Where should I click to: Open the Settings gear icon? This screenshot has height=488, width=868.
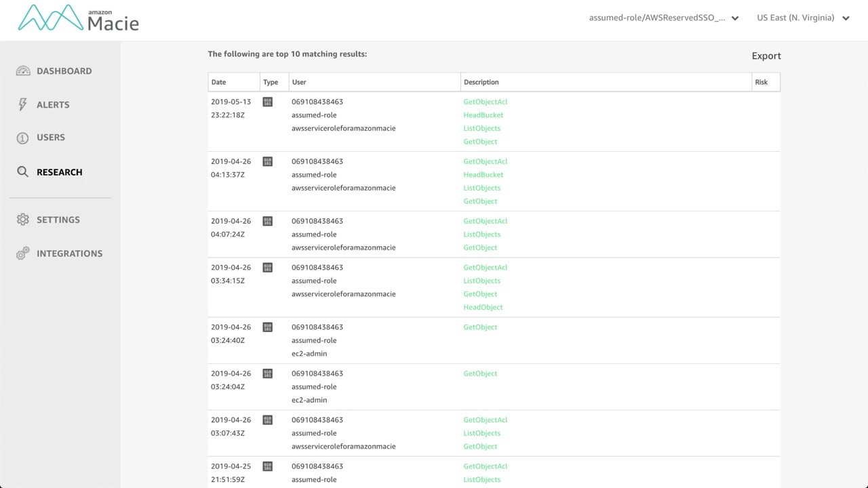[x=23, y=220]
